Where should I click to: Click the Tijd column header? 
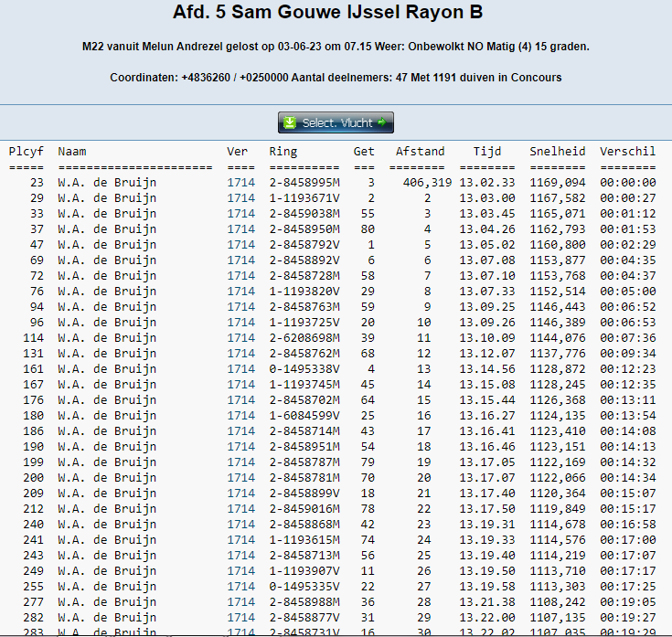click(x=487, y=151)
